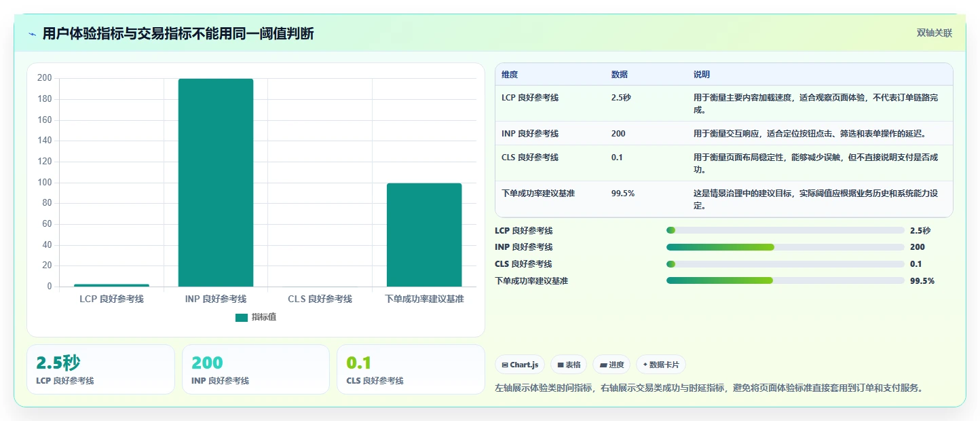The image size is (980, 421).
Task: Click the 2.5秒 value in the table
Action: tap(621, 98)
